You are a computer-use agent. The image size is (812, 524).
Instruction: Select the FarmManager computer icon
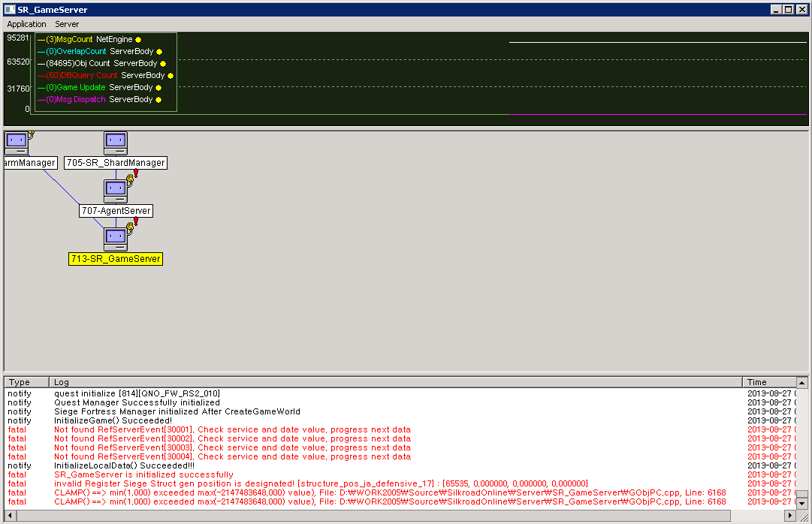17,143
